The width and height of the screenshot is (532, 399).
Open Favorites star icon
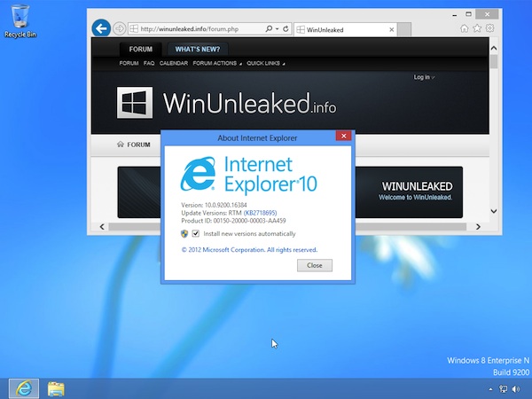coord(477,28)
